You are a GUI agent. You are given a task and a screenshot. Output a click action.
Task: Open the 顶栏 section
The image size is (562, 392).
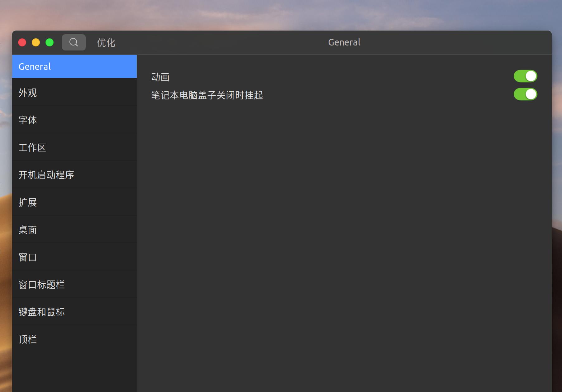(x=74, y=339)
